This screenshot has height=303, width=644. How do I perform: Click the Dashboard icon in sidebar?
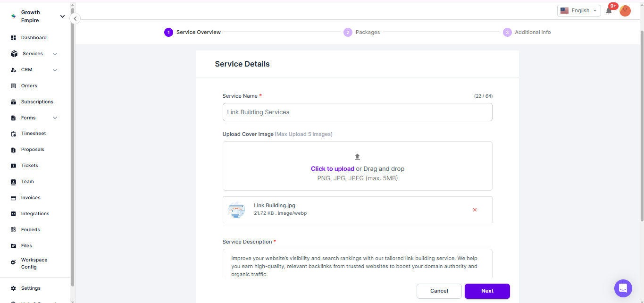pos(14,38)
